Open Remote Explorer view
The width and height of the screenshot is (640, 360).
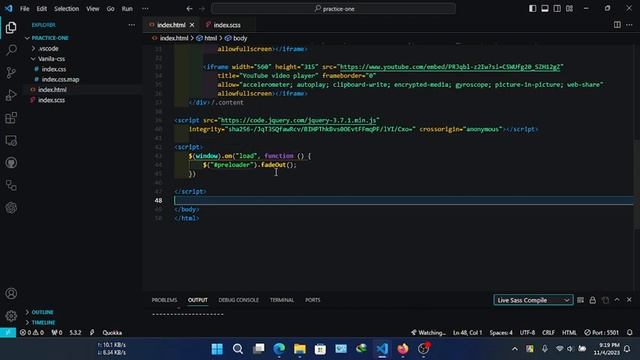pyautogui.click(x=11, y=141)
